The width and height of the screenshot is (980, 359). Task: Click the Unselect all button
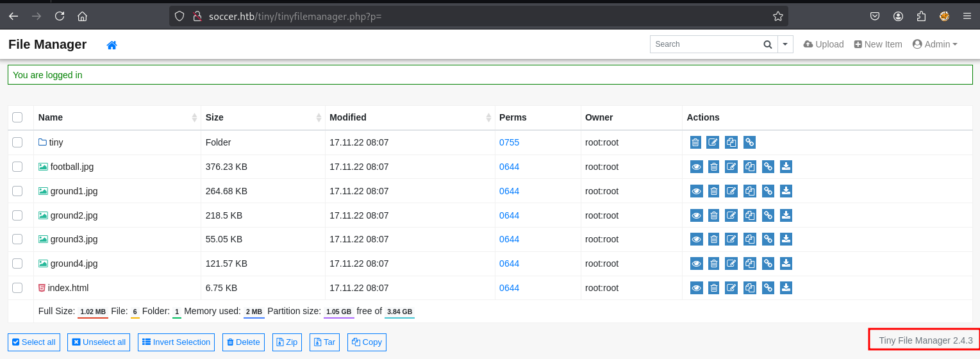tap(99, 342)
